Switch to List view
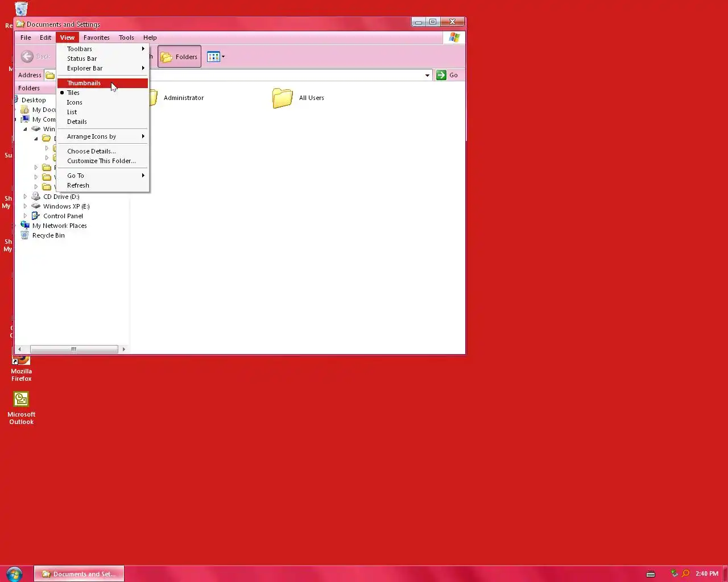The image size is (728, 582). [102, 112]
